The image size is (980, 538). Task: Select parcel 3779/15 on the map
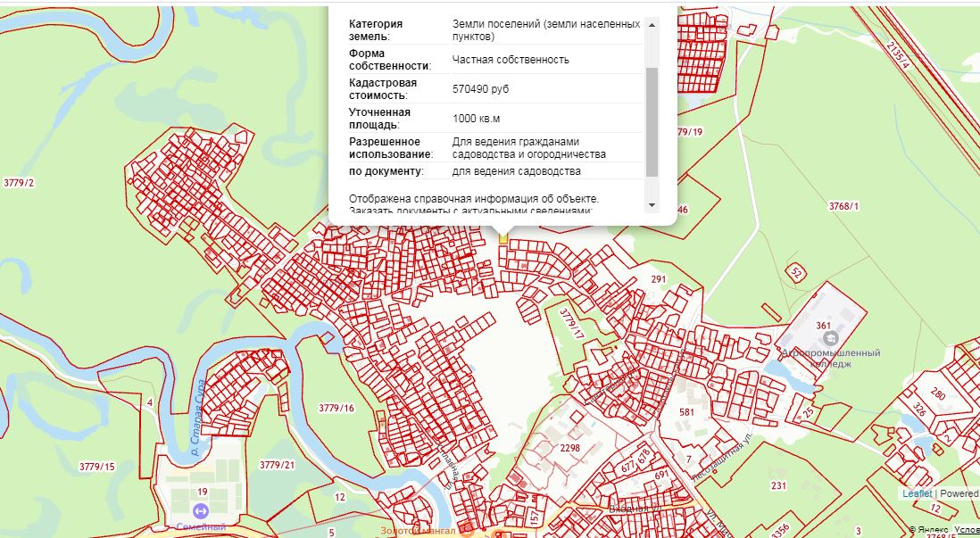point(96,467)
